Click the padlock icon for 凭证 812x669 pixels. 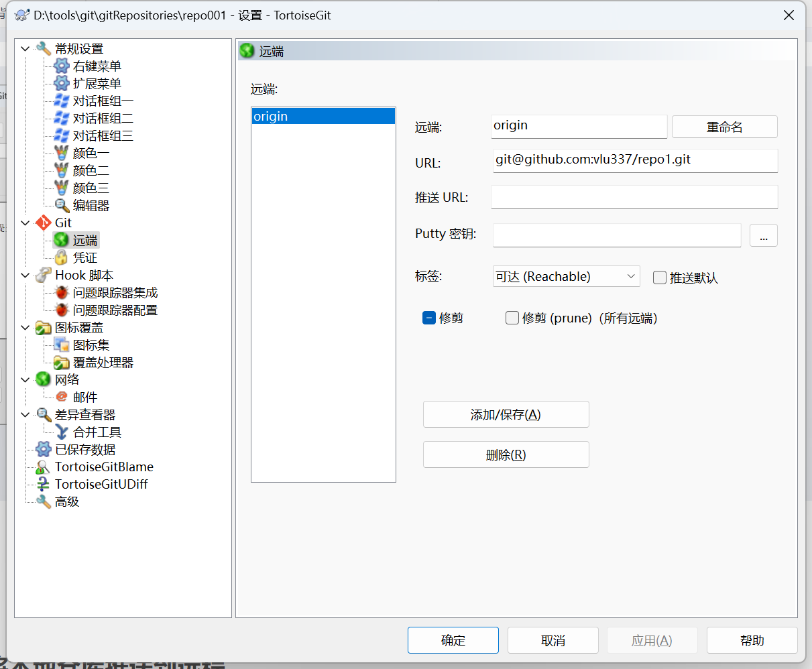point(62,257)
